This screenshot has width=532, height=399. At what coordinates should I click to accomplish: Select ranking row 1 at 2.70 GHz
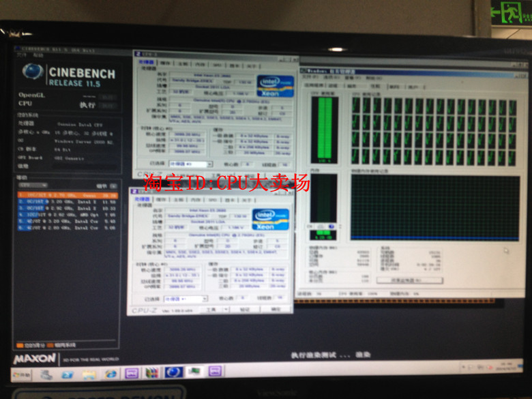click(x=68, y=195)
